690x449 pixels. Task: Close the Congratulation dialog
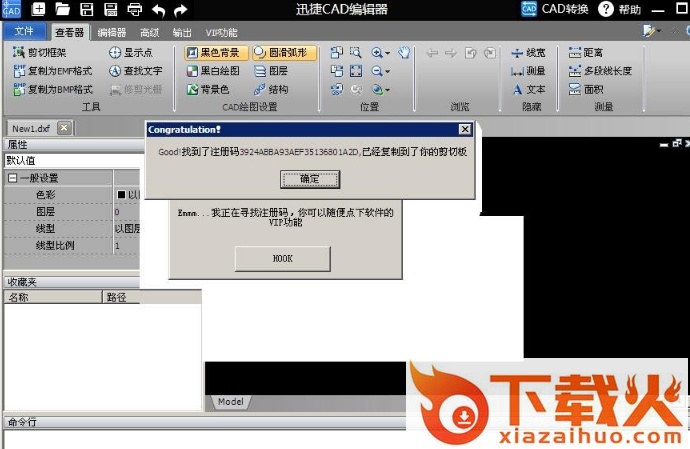pyautogui.click(x=465, y=129)
